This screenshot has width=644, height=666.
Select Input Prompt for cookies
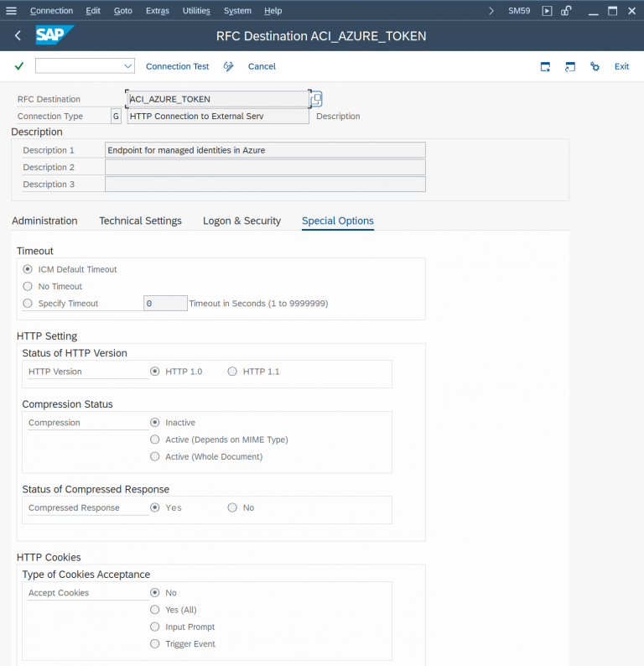(x=155, y=627)
